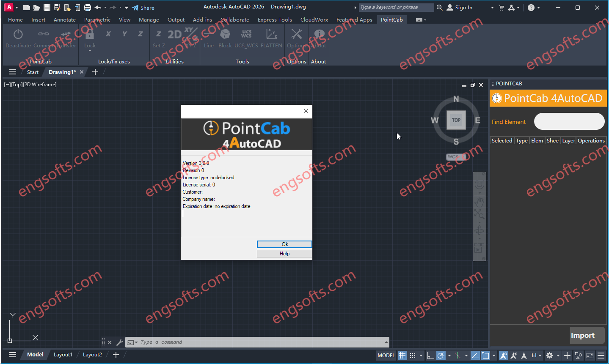Expand the command history arrow

[x=386, y=342]
